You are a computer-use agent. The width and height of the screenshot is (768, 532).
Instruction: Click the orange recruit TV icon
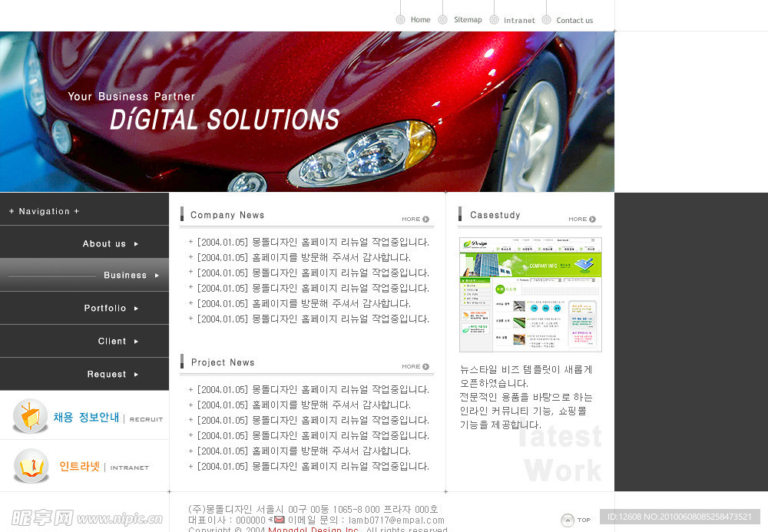tap(31, 416)
